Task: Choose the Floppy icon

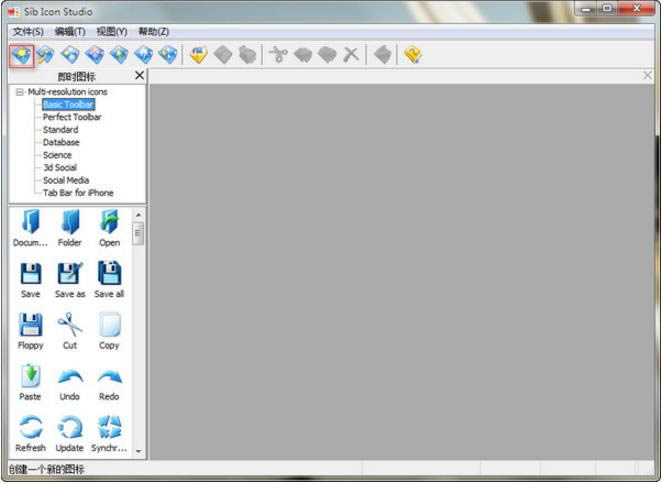Action: pos(30,326)
